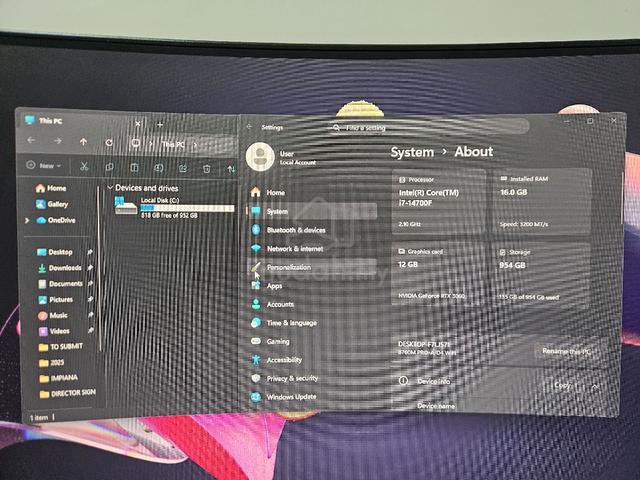Image resolution: width=640 pixels, height=480 pixels.
Task: Collapse the Devices and drives group
Action: click(110, 187)
